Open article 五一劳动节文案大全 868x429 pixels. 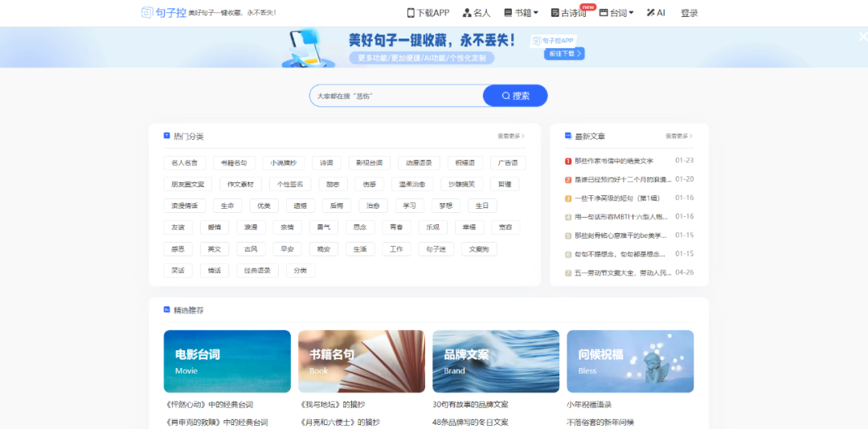point(624,272)
